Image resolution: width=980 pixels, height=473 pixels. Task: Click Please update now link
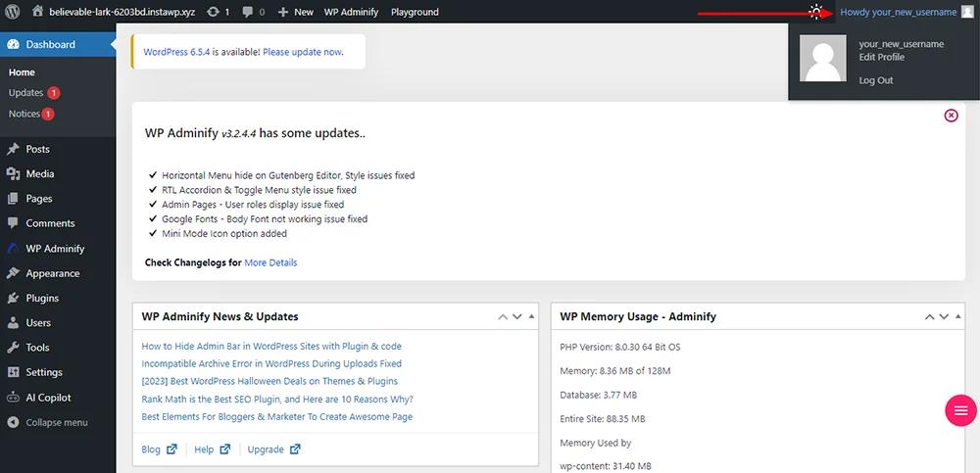[x=302, y=52]
